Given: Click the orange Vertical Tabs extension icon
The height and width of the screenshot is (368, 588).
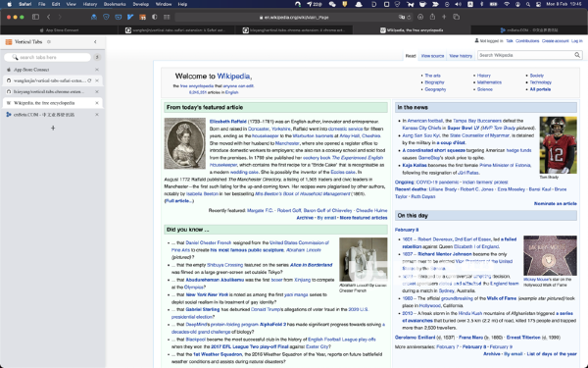Looking at the screenshot, I should point(142,17).
